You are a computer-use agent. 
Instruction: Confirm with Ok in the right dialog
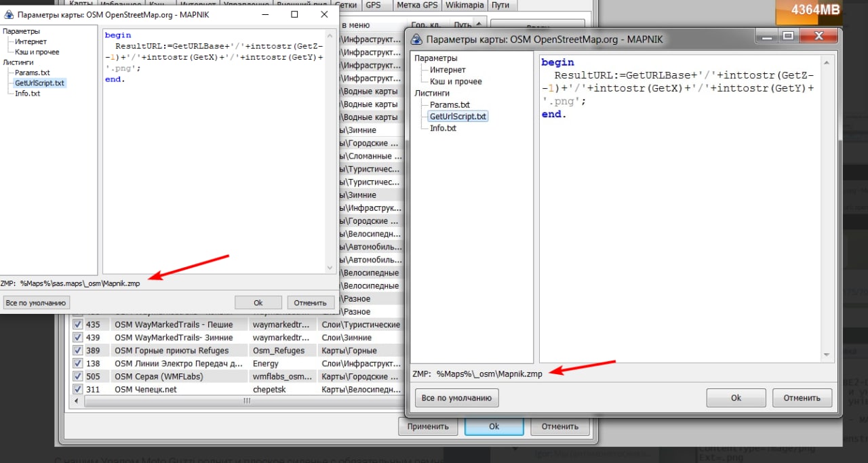click(x=736, y=398)
